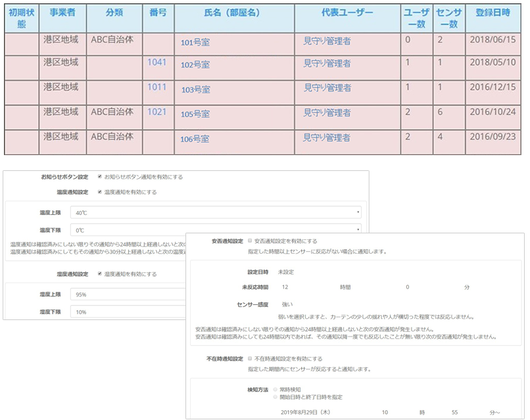The image size is (530, 420).
Task: Open 見守り管理者 for the 106号室 row
Action: coord(326,138)
